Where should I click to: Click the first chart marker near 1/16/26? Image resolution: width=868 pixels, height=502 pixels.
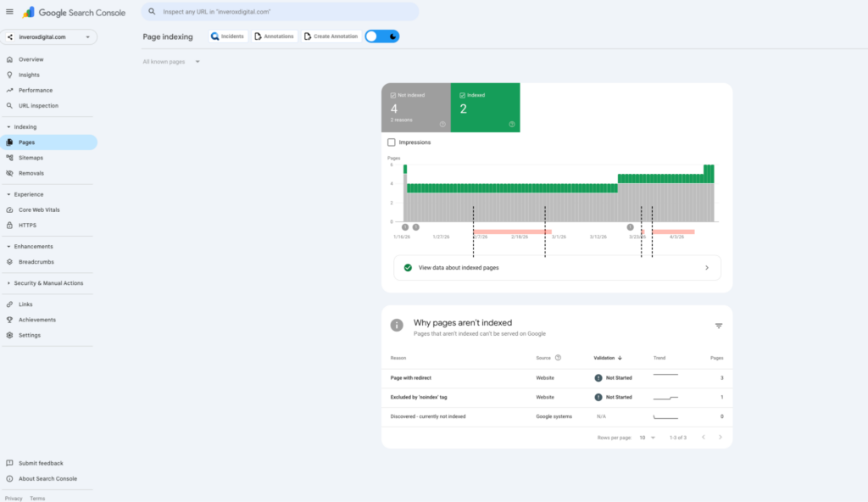(405, 227)
